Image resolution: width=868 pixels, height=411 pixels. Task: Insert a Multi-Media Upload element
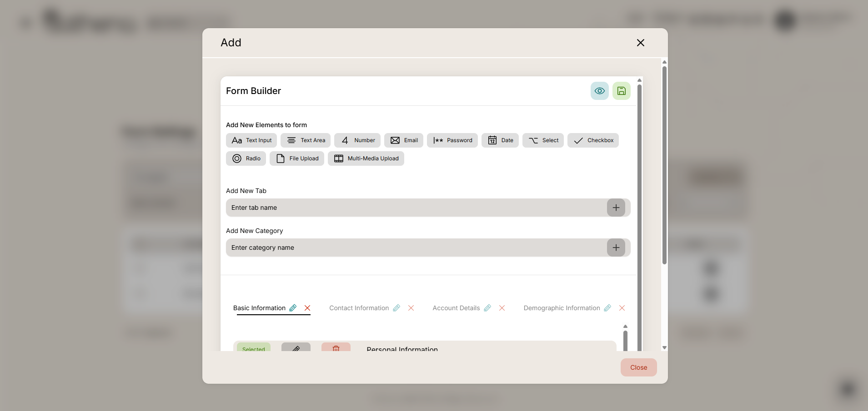pyautogui.click(x=366, y=158)
